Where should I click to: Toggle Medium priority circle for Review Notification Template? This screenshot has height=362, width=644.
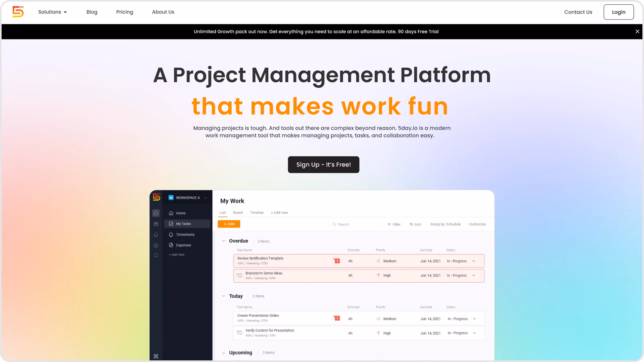pos(379,261)
